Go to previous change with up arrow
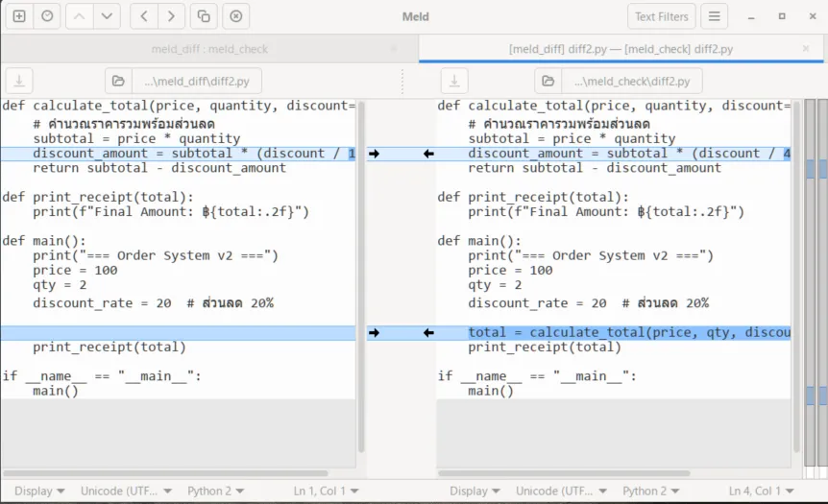Screen dimensions: 828x504 tap(79, 16)
